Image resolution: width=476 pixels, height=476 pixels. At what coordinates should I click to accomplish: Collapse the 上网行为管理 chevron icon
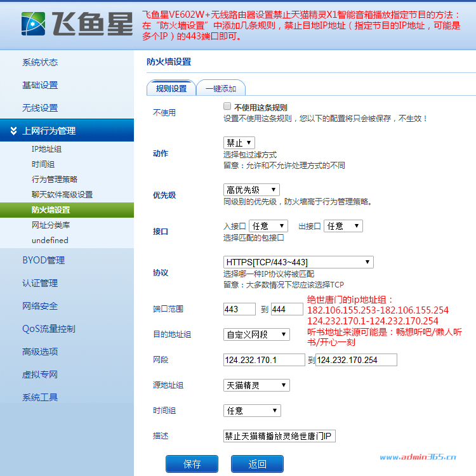tap(13, 131)
